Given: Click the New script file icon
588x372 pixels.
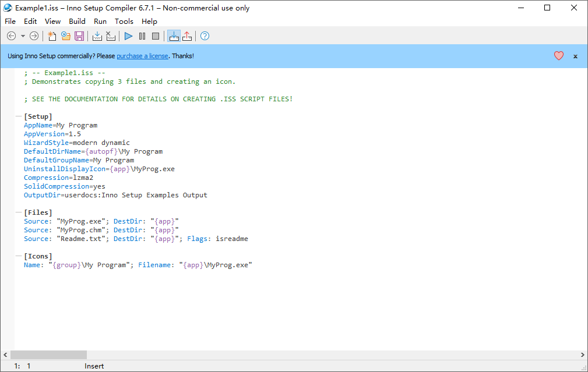Looking at the screenshot, I should coord(52,36).
